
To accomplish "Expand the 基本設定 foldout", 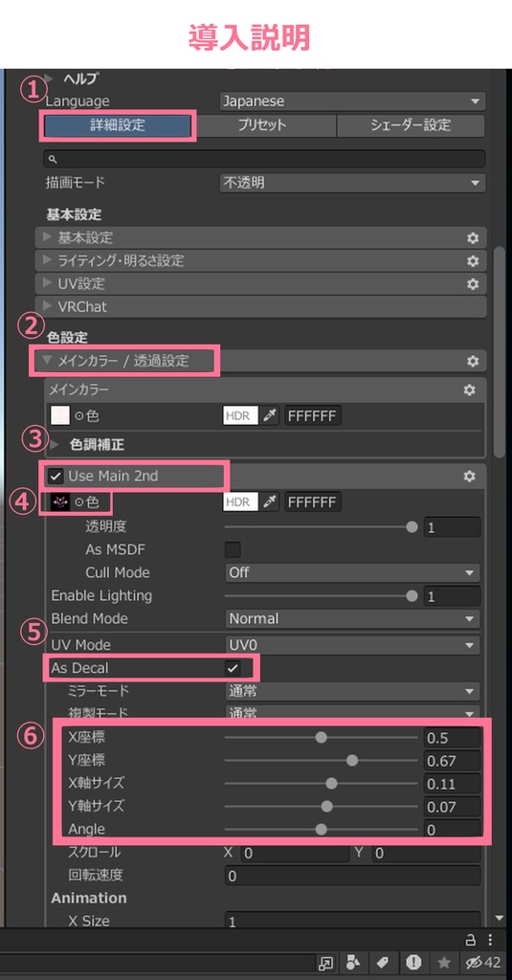I will [48, 237].
